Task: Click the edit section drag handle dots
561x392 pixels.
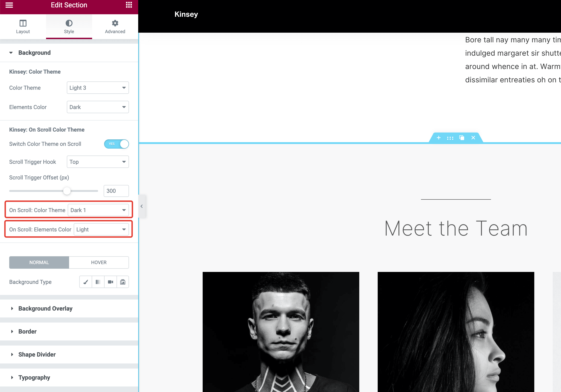Action: [x=450, y=138]
